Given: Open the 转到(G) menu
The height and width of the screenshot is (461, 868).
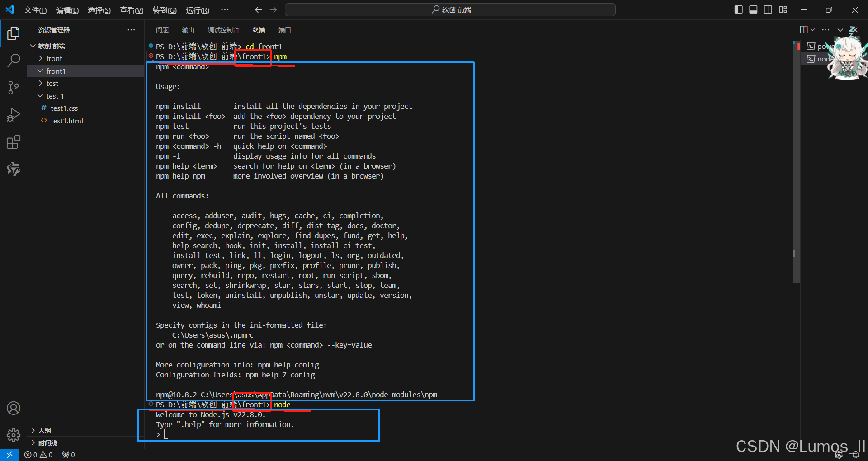Looking at the screenshot, I should coord(165,10).
